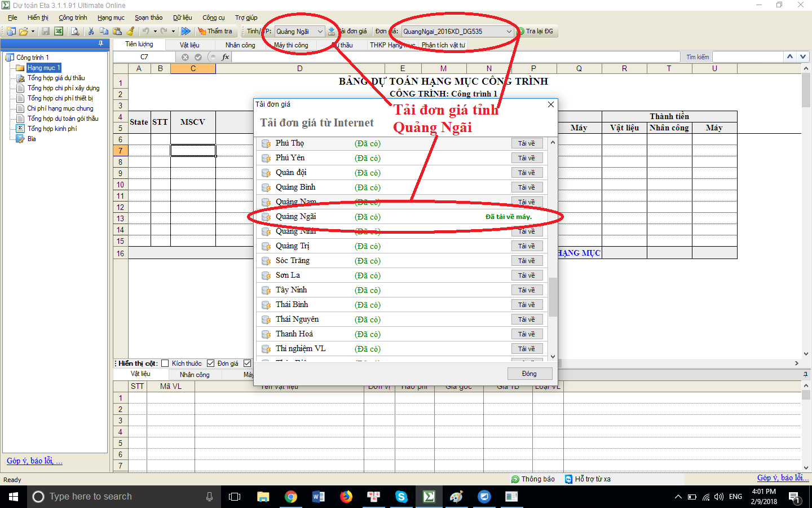Open the Tỉnh/TP Quảng Ngãi dropdown
The image size is (812, 508).
[x=320, y=32]
